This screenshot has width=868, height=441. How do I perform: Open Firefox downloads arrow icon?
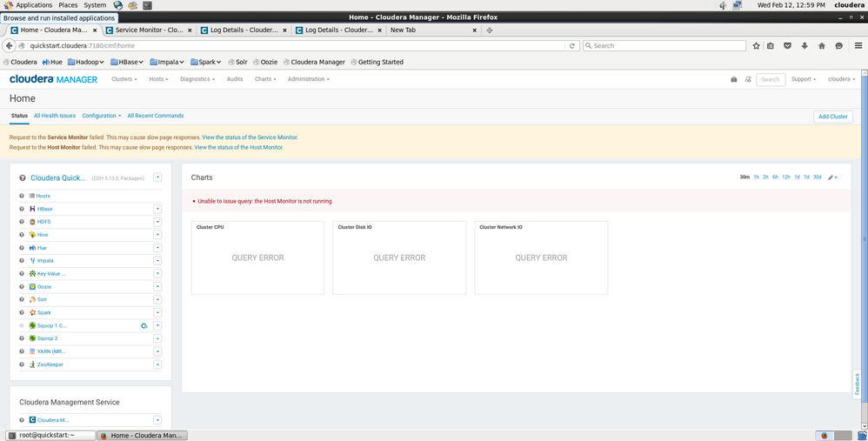point(805,46)
